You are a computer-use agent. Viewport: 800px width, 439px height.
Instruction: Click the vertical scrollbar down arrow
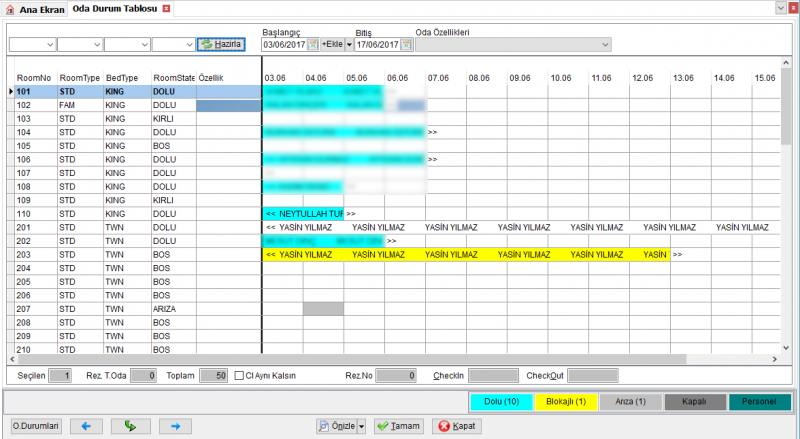tap(786, 348)
